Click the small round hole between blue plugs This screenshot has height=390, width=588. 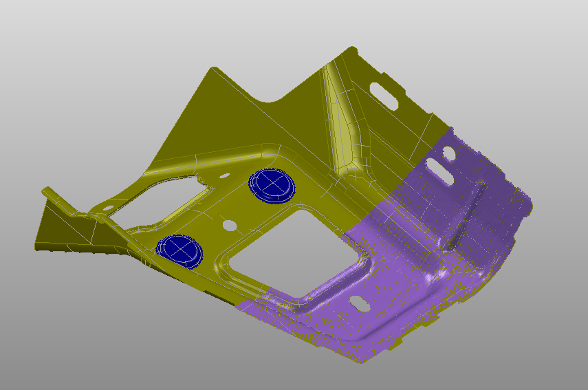click(230, 225)
